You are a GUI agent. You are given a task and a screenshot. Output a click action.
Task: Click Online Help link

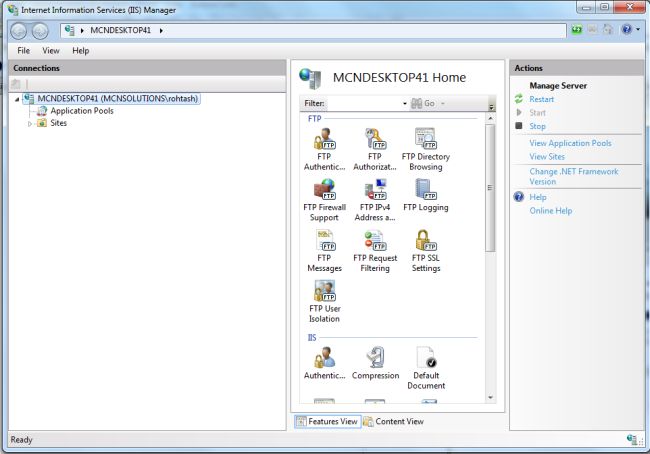click(x=551, y=211)
